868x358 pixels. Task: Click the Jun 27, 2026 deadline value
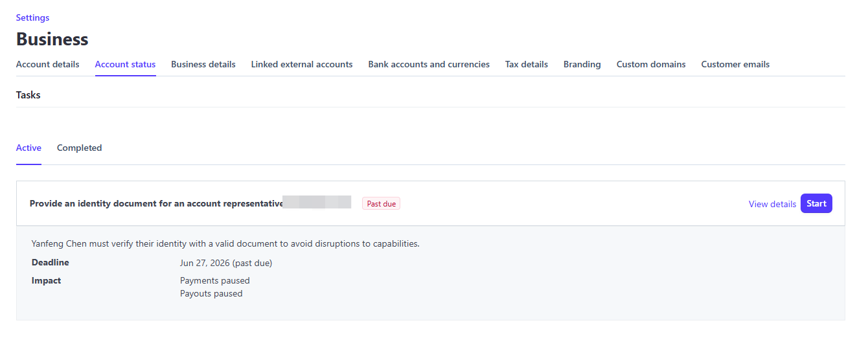point(226,263)
